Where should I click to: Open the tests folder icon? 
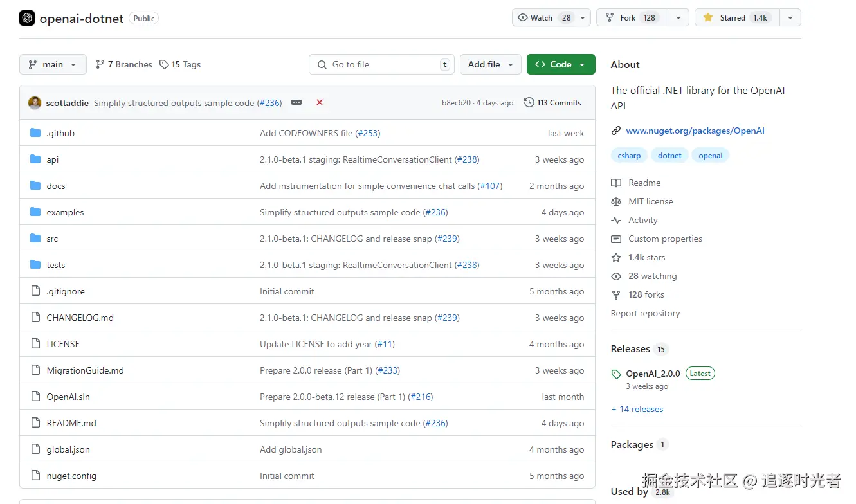pyautogui.click(x=35, y=265)
